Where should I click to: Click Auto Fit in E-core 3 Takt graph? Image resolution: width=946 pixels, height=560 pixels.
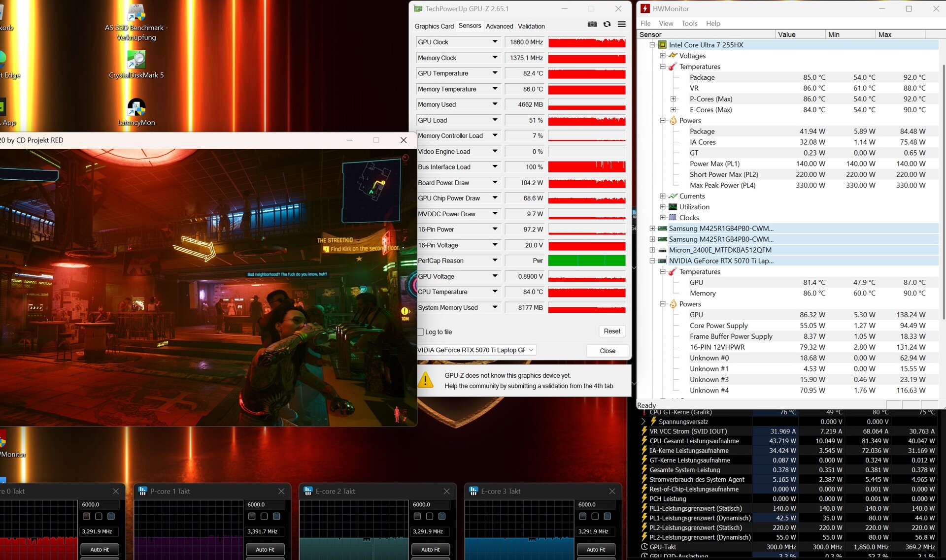point(596,549)
